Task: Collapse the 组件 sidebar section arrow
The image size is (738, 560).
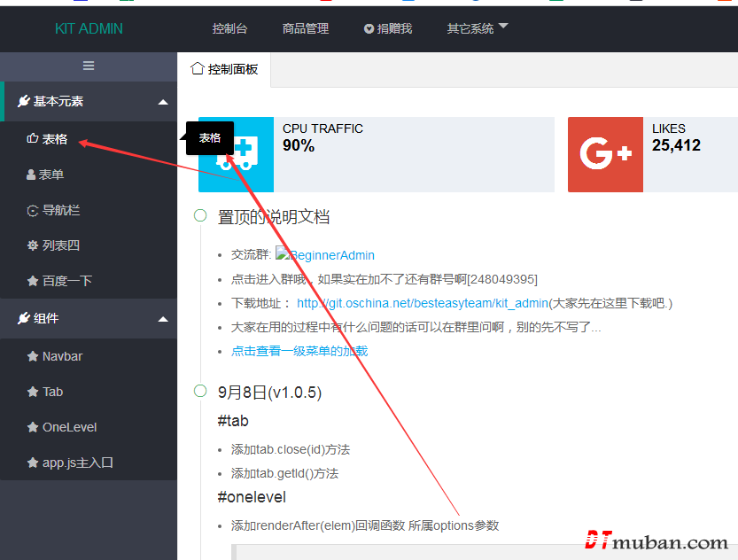Action: tap(162, 319)
